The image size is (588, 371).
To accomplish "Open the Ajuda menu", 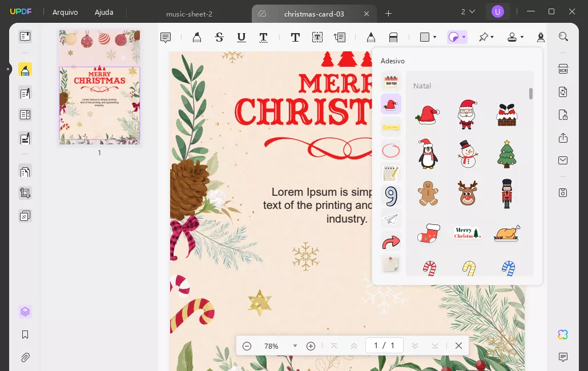I will (104, 12).
